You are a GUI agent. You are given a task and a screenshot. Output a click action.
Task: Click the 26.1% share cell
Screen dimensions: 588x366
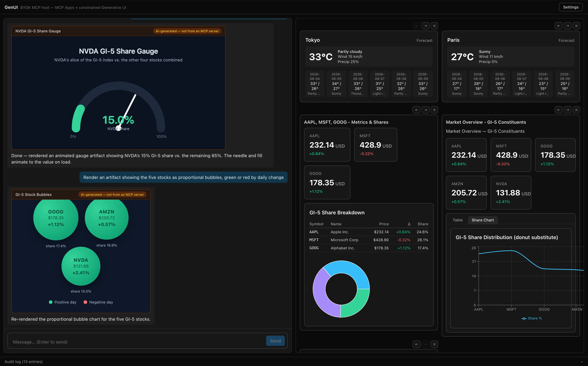click(423, 240)
